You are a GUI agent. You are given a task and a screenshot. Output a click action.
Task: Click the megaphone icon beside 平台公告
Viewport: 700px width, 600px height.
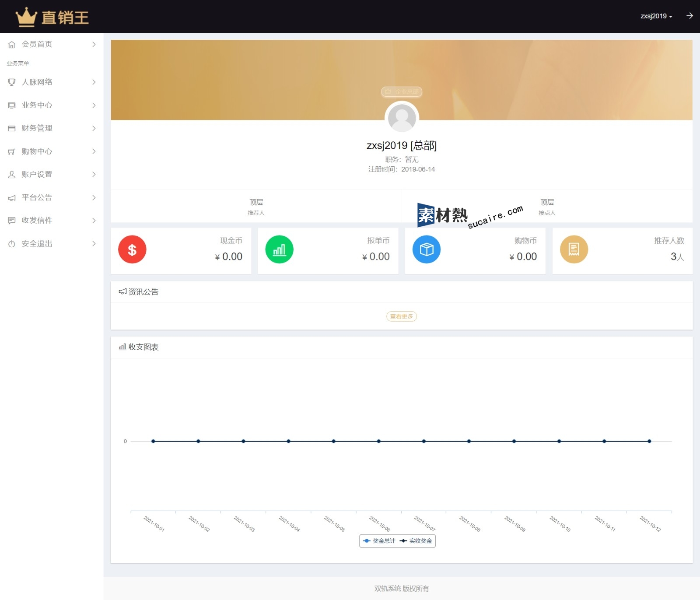point(12,198)
